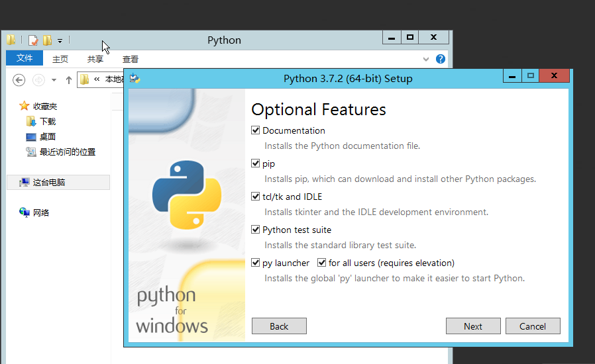Screen dimensions: 595x364
Task: Close the Python Setup window
Action: 555,76
